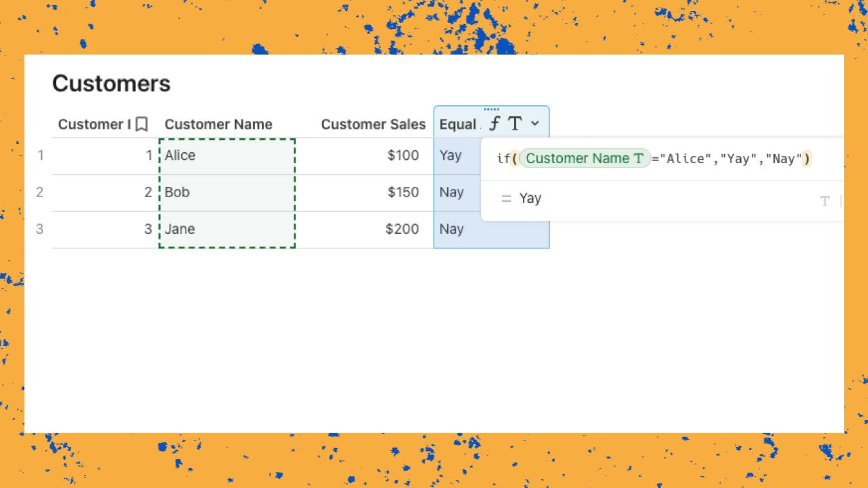Open the Customer Sales column header menu
The height and width of the screenshot is (488, 868).
pyautogui.click(x=375, y=124)
